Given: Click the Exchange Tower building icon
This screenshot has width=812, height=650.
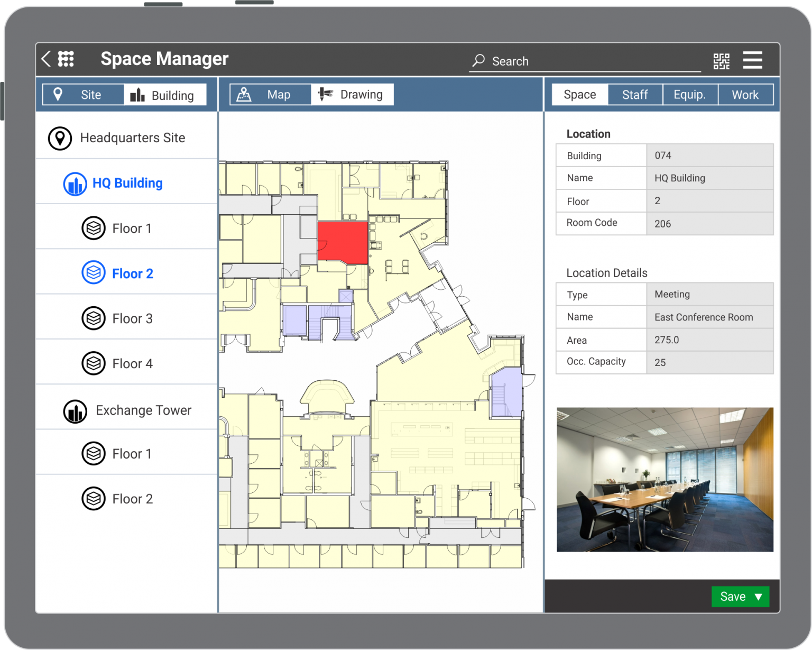Looking at the screenshot, I should [x=75, y=411].
